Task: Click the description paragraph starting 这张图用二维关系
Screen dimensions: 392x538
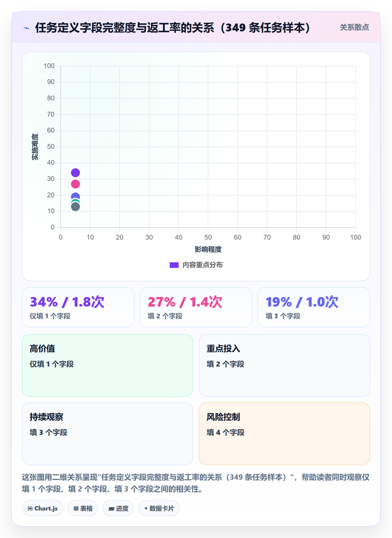Action: (x=196, y=483)
